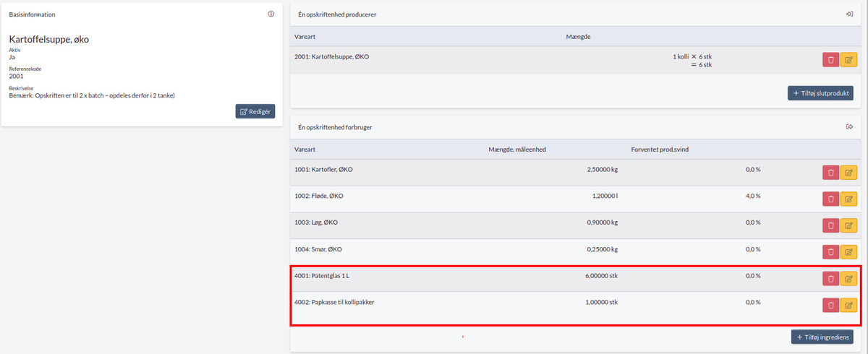Click the producer panel header arrow icon

tap(850, 14)
